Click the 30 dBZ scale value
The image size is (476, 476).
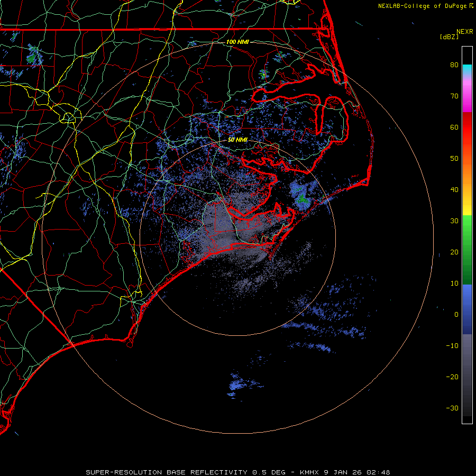[x=454, y=221]
